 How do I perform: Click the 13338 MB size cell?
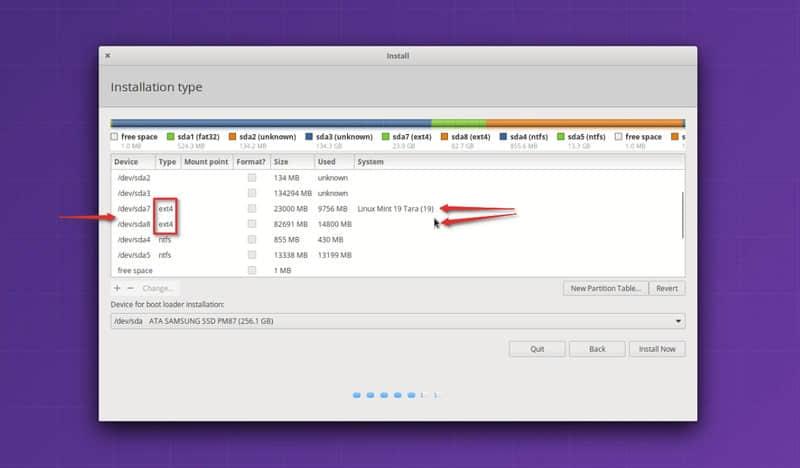coord(290,255)
